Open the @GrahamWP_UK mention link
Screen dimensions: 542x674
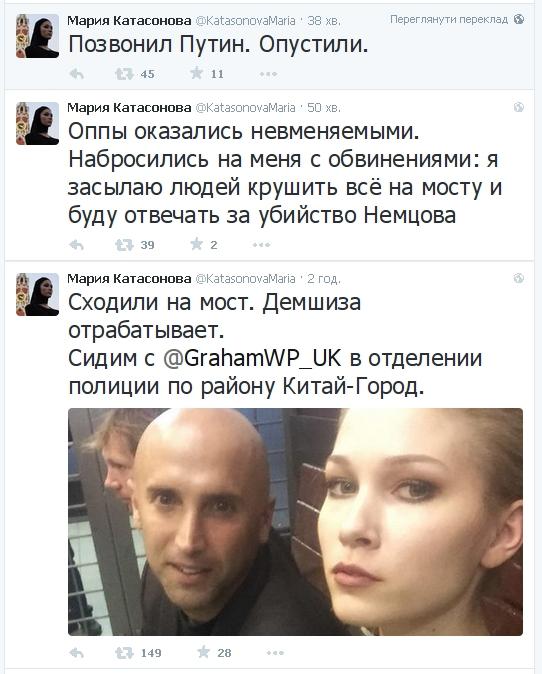[252, 359]
